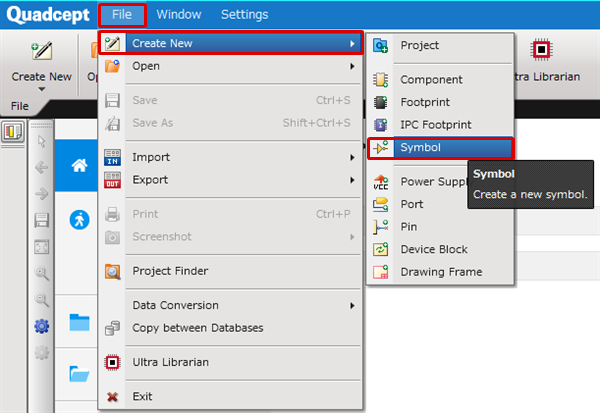The image size is (600, 413).
Task: Create a new Device Block
Action: 440,250
